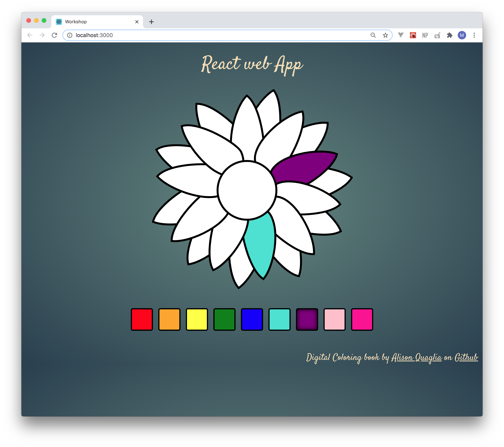Click the NP extension icon
Image resolution: width=504 pixels, height=447 pixels.
425,35
